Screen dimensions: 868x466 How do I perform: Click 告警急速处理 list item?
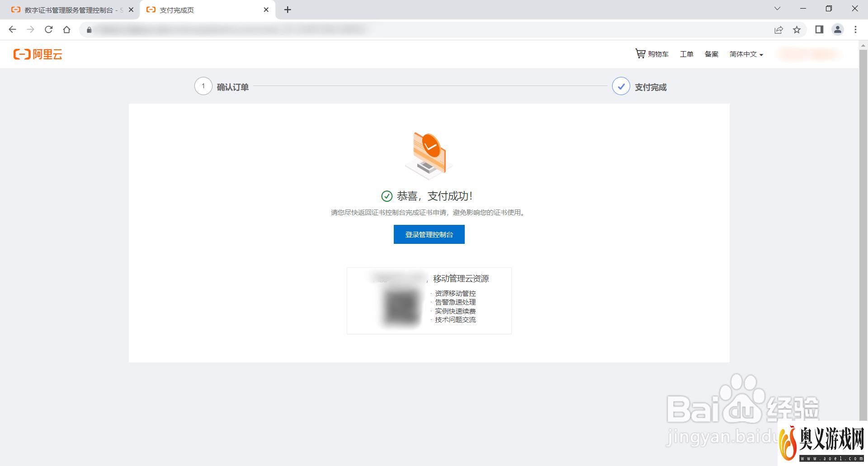[x=455, y=302]
